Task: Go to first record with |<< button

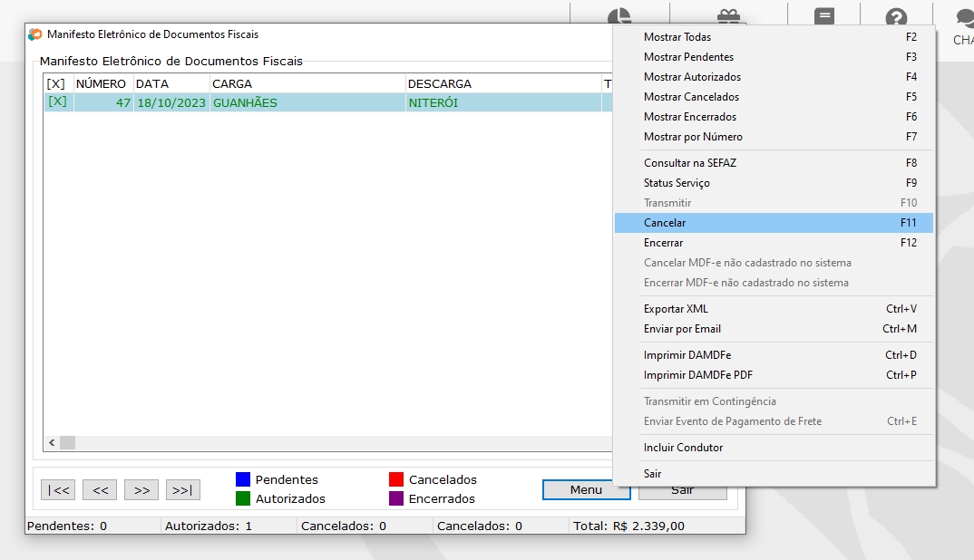Action: click(58, 490)
